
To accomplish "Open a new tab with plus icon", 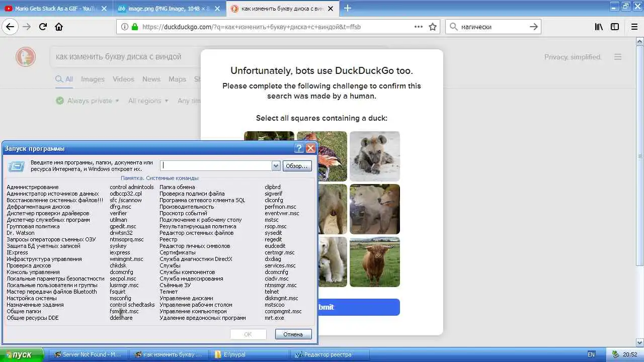I will point(347,8).
